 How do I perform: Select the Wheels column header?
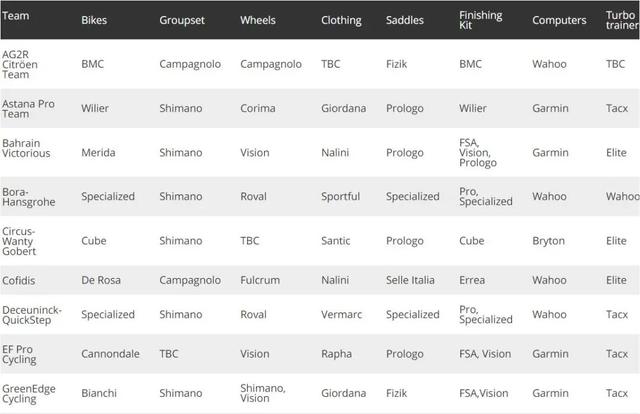258,20
